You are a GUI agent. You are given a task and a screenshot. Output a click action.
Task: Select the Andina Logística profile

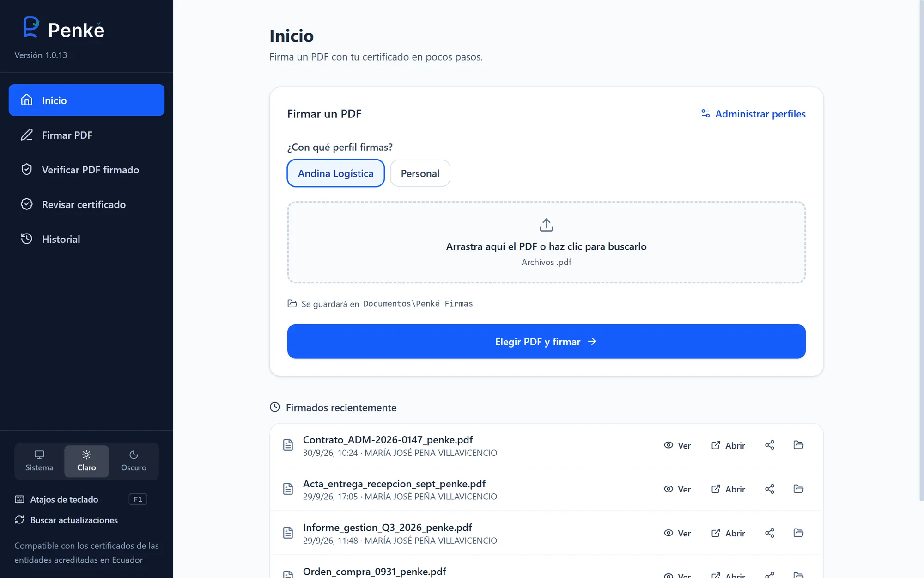[335, 173]
